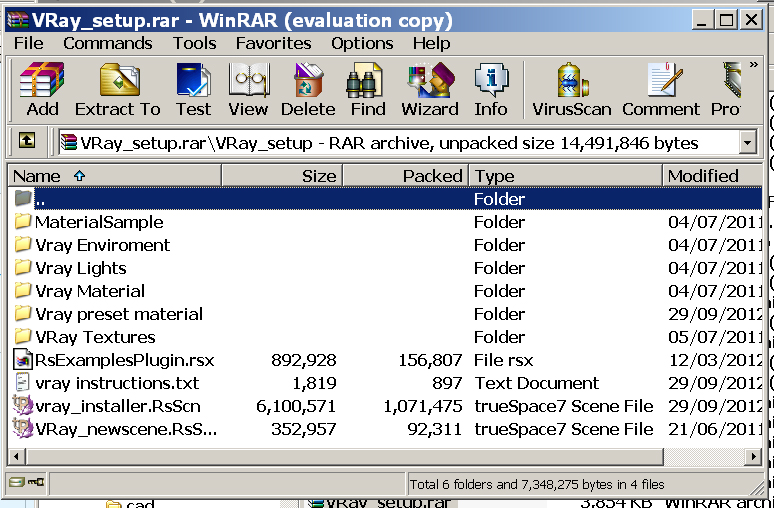Select the VRay Textures row name
The width and height of the screenshot is (774, 508).
pos(95,337)
